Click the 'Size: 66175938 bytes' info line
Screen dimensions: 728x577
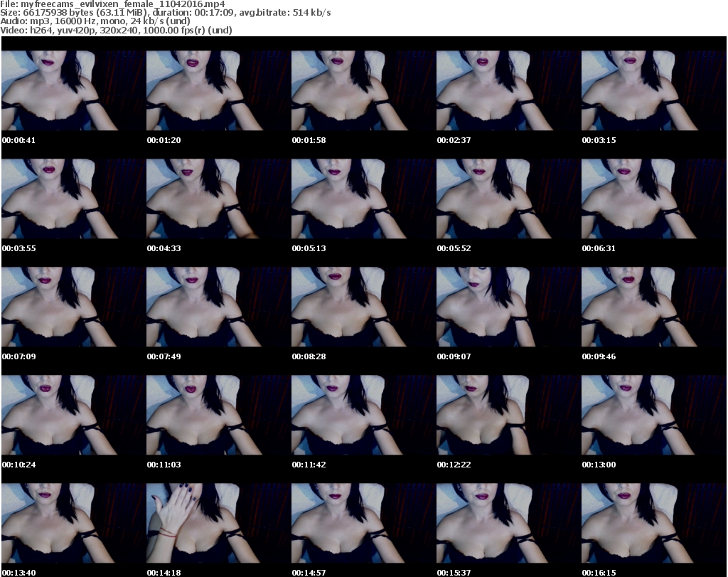pyautogui.click(x=166, y=13)
